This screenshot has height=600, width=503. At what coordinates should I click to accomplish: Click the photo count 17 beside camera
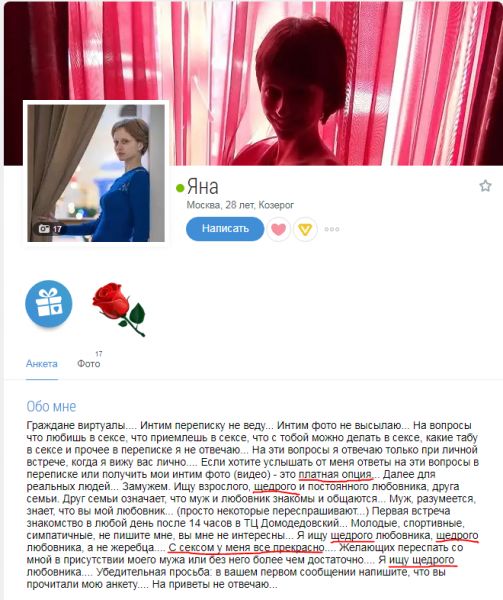click(57, 229)
